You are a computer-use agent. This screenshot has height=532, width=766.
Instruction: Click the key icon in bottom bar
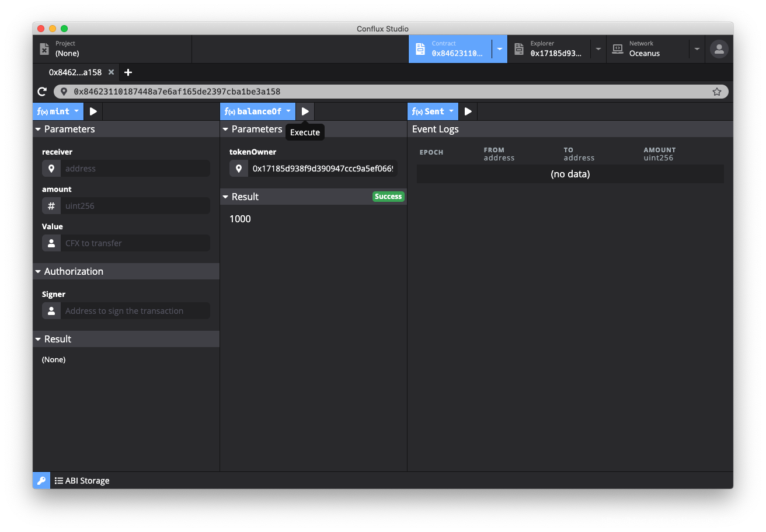(41, 481)
